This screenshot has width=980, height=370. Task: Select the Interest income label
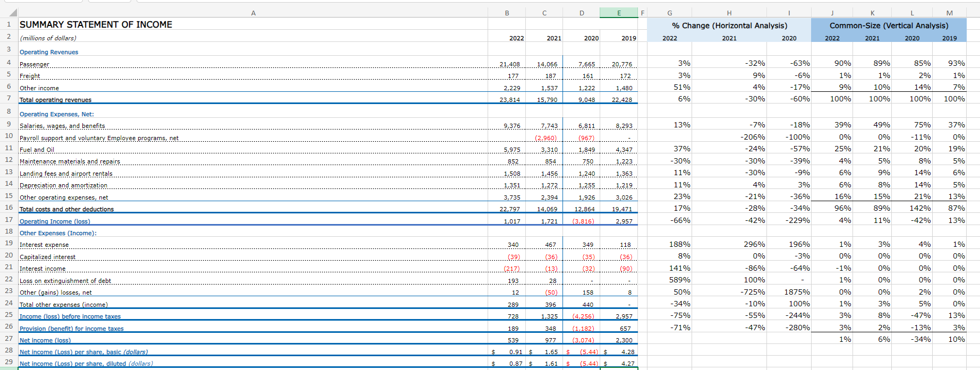tap(42, 269)
